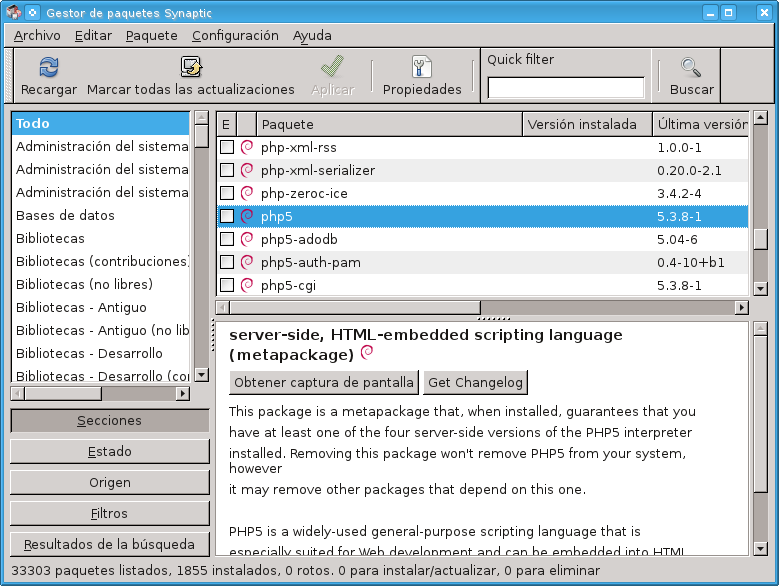
Task: Click the description pane scrollbar thumb
Action: (761, 414)
